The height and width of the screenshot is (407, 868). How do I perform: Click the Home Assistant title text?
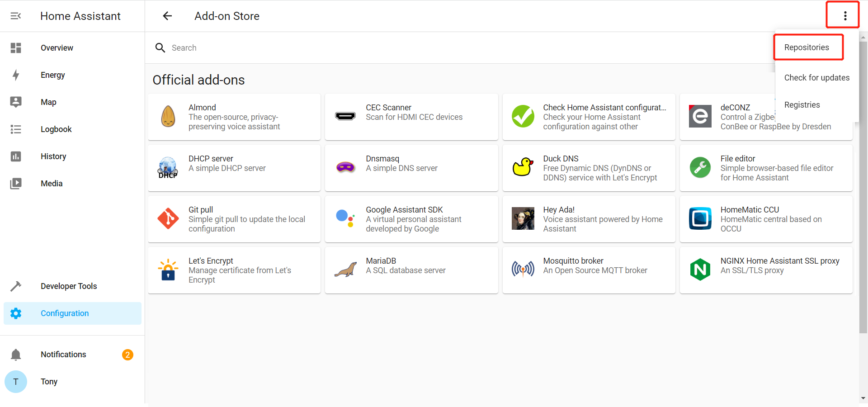tap(80, 16)
